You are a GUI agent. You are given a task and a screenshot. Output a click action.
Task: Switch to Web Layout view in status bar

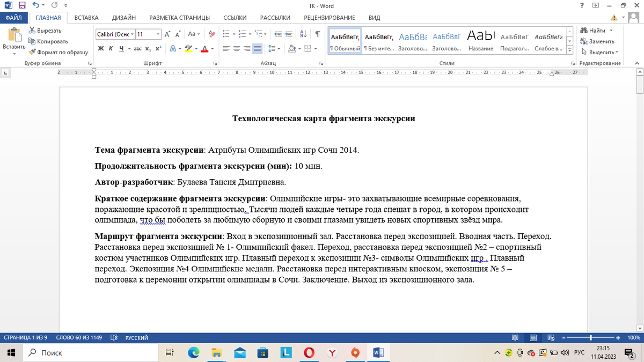(x=552, y=338)
